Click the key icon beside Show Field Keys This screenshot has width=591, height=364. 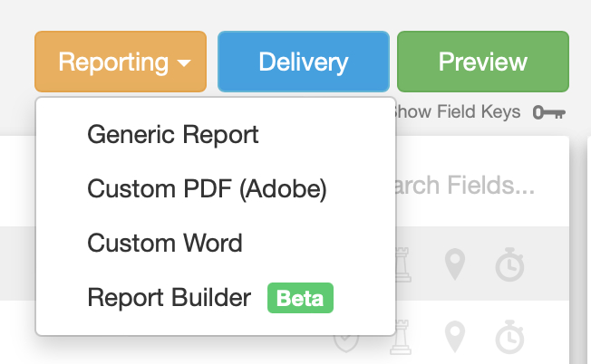click(549, 112)
